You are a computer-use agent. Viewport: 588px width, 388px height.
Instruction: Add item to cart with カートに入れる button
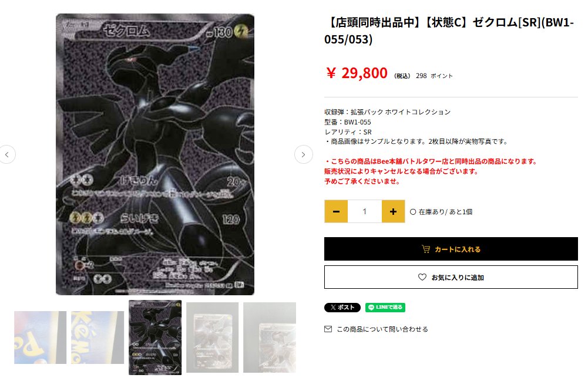[x=451, y=249]
